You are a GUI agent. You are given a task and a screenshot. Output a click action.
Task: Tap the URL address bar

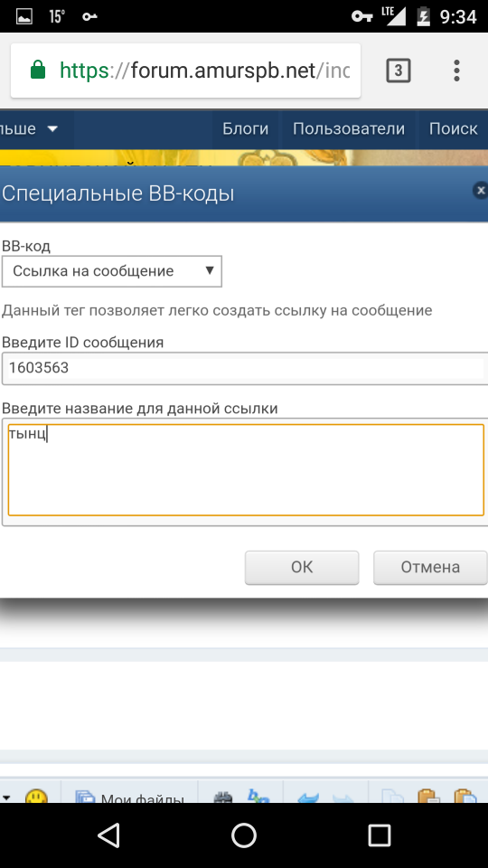186,71
